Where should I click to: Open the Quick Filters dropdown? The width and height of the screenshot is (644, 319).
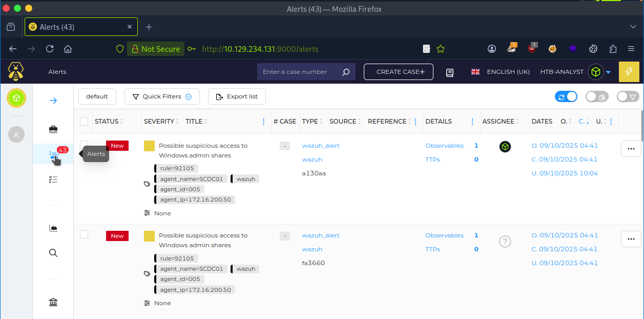[x=162, y=96]
